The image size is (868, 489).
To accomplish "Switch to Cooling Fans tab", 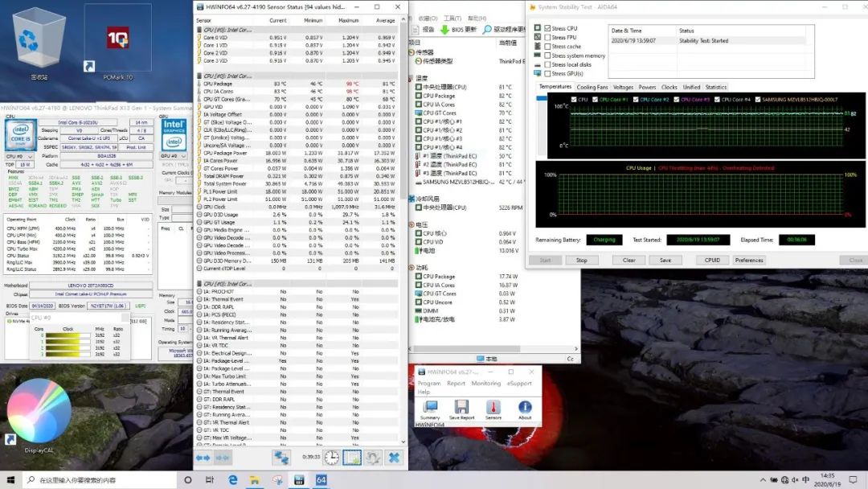I will pyautogui.click(x=592, y=88).
